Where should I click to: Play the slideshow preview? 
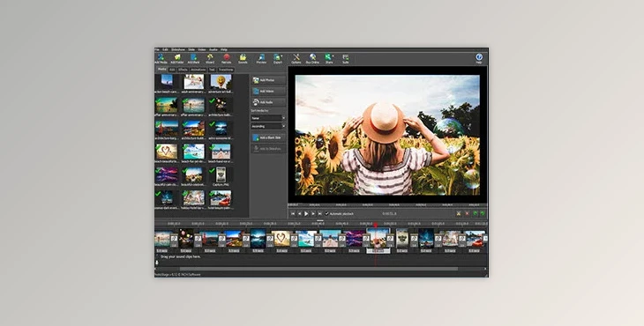click(306, 213)
